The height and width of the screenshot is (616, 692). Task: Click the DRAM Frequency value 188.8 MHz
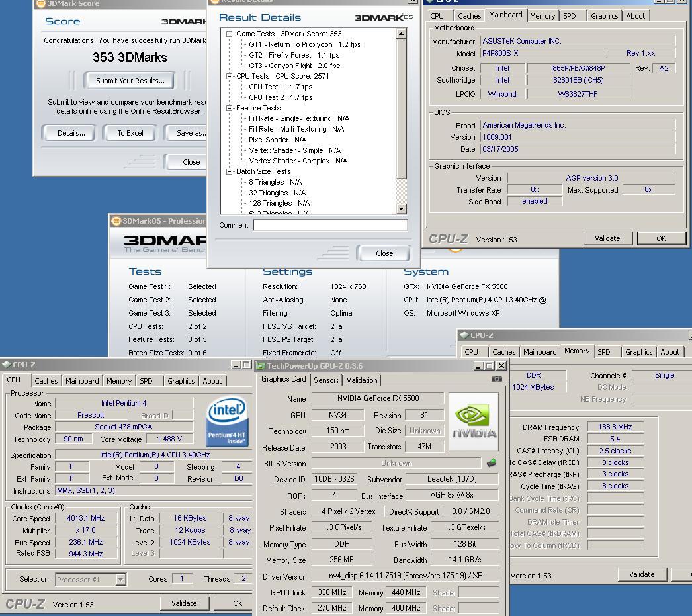(615, 427)
